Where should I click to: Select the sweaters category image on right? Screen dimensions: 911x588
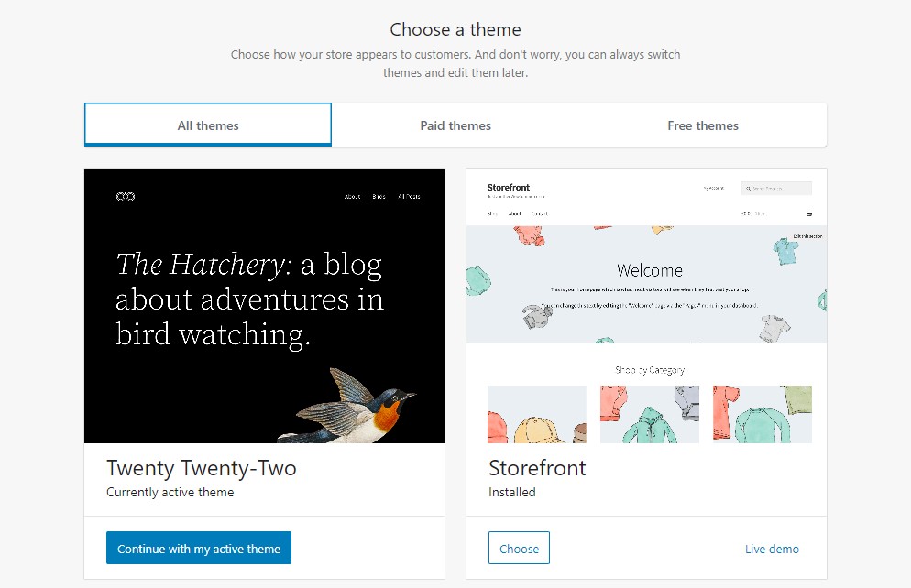763,415
